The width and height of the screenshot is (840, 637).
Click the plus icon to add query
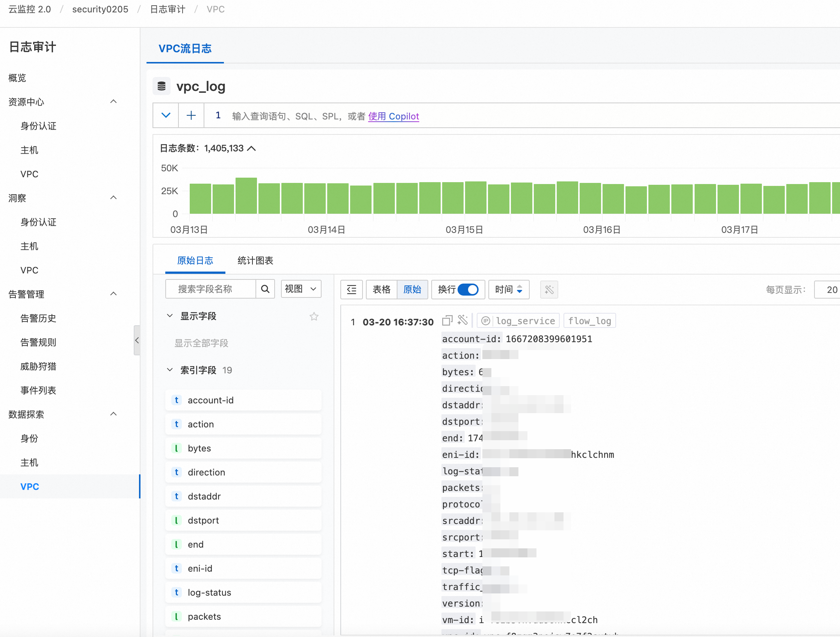191,115
